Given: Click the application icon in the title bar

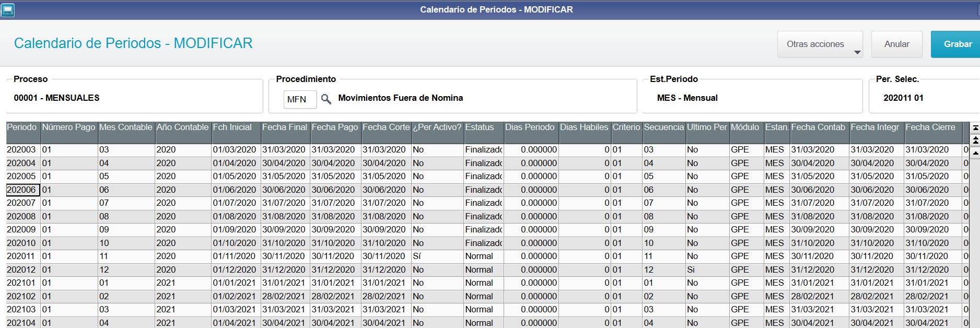Looking at the screenshot, I should [8, 10].
